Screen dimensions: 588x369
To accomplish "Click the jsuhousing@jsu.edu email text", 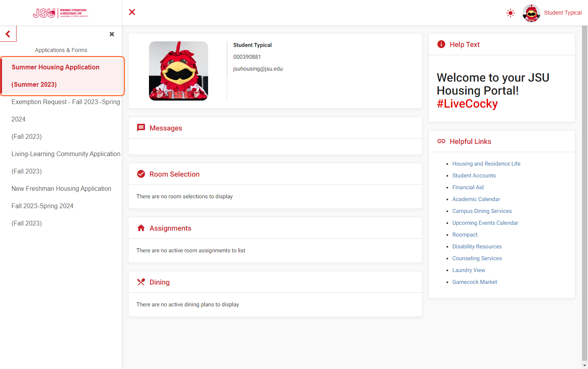I will pyautogui.click(x=258, y=69).
